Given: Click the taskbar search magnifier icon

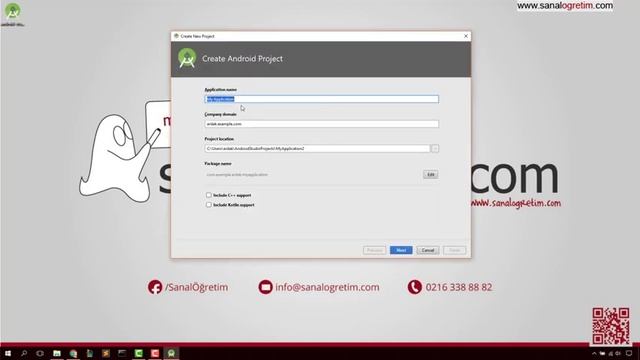Looking at the screenshot, I should click(x=24, y=353).
